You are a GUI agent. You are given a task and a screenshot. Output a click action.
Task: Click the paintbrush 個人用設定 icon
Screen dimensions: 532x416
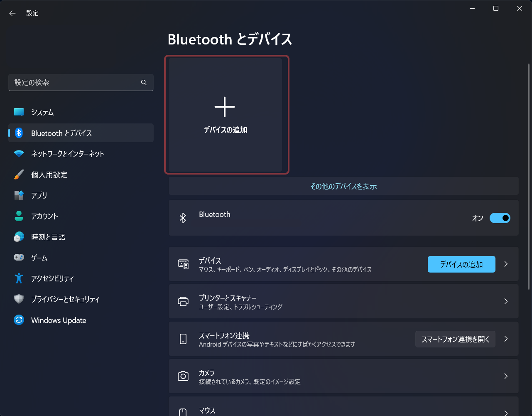coord(19,175)
